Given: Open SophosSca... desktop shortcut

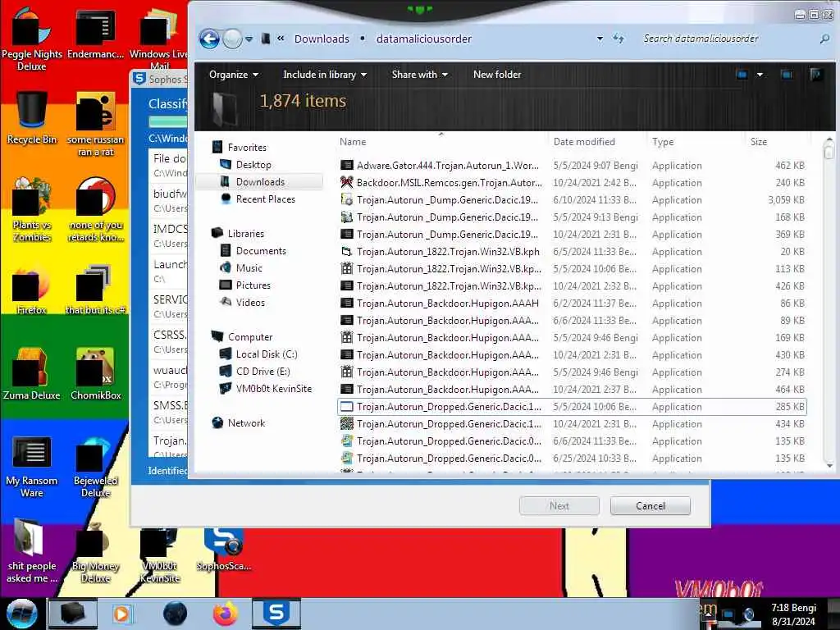Looking at the screenshot, I should point(223,549).
